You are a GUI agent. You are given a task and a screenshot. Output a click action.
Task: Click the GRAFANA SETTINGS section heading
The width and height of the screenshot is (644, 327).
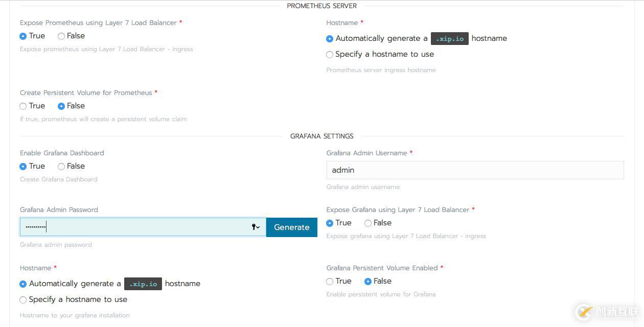pos(322,136)
